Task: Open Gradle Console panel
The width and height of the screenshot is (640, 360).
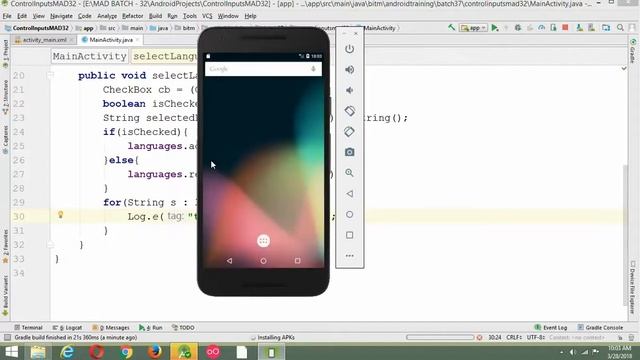Action: [600, 328]
